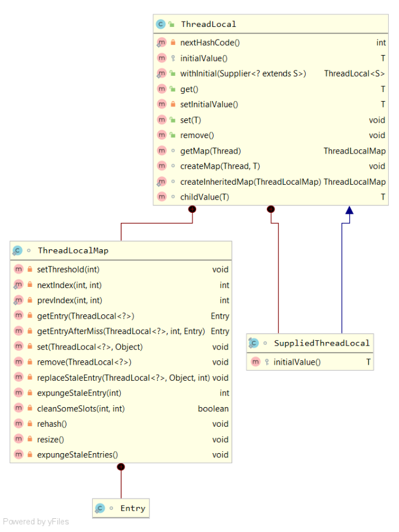Select nextHashCode() method row
This screenshot has width=399, height=532.
pyautogui.click(x=270, y=43)
